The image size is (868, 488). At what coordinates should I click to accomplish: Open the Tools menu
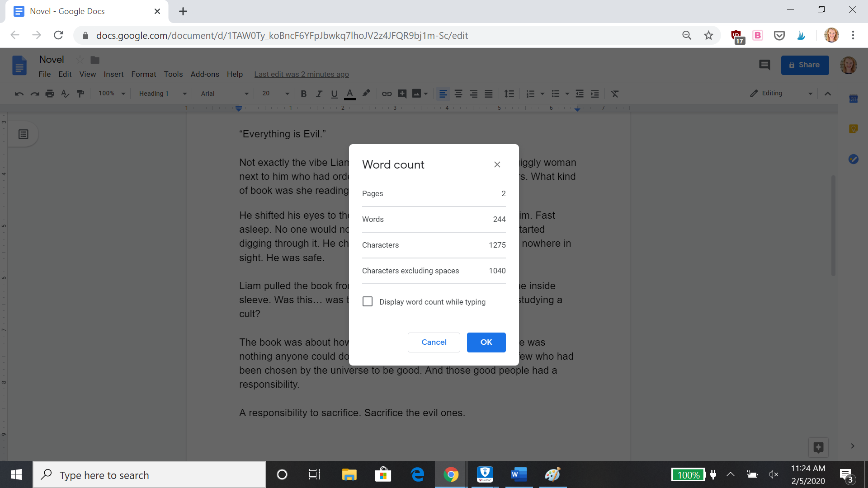click(172, 74)
